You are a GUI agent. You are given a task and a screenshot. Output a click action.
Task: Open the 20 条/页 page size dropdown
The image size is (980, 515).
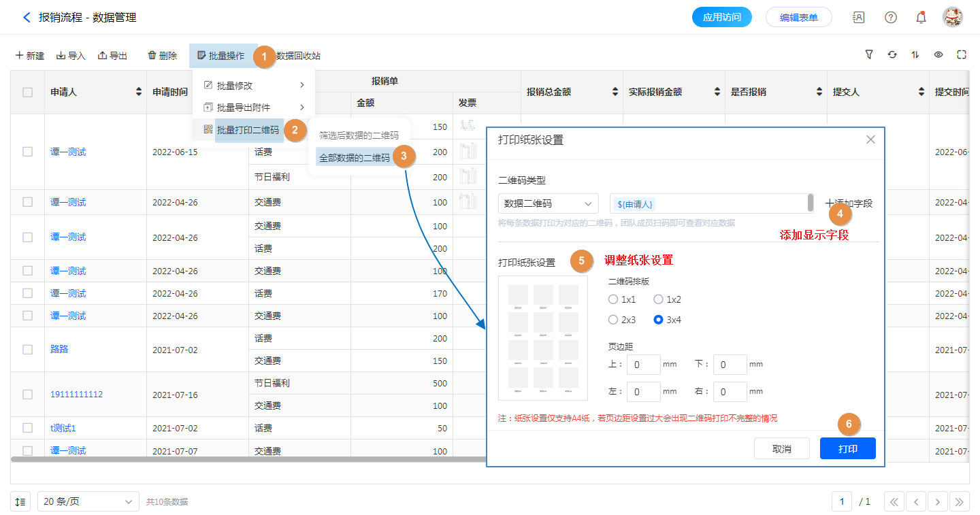(x=88, y=501)
